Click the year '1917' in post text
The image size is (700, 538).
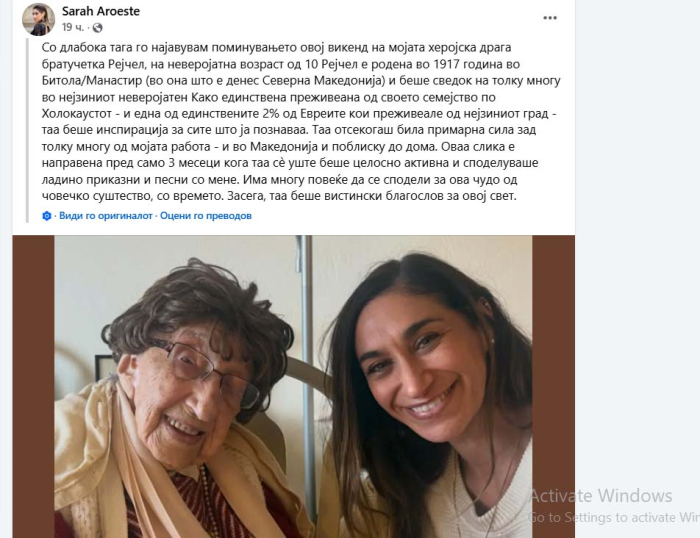tap(446, 64)
